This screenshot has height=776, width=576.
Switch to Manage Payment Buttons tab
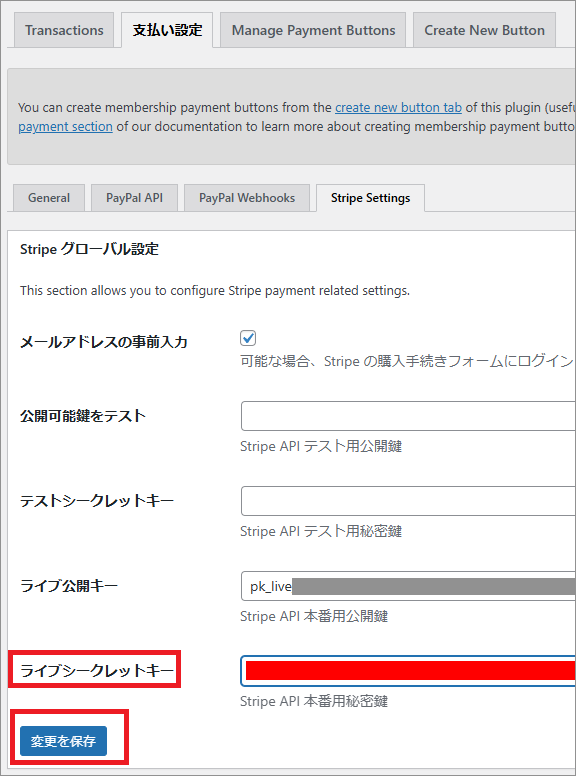pos(313,30)
